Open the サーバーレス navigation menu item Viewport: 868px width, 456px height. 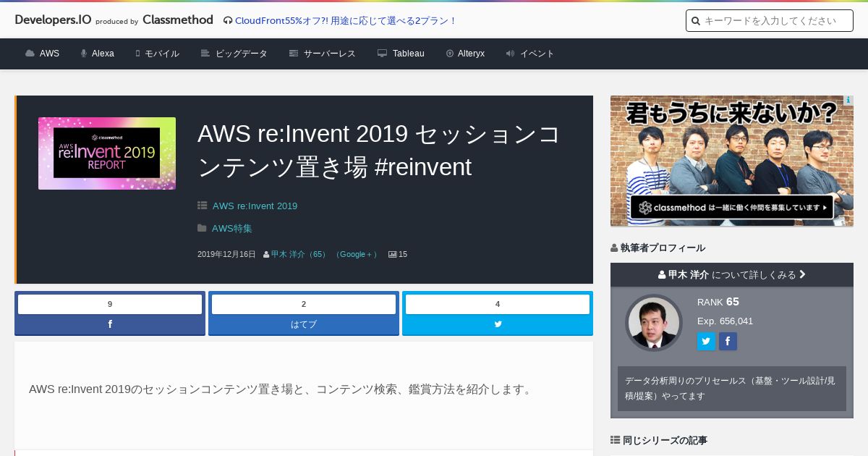pyautogui.click(x=322, y=54)
